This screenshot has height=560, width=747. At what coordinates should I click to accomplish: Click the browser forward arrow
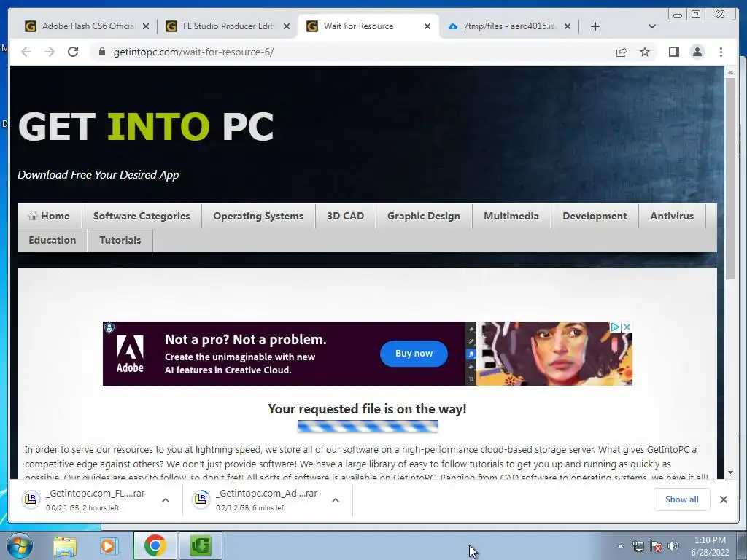pyautogui.click(x=50, y=52)
